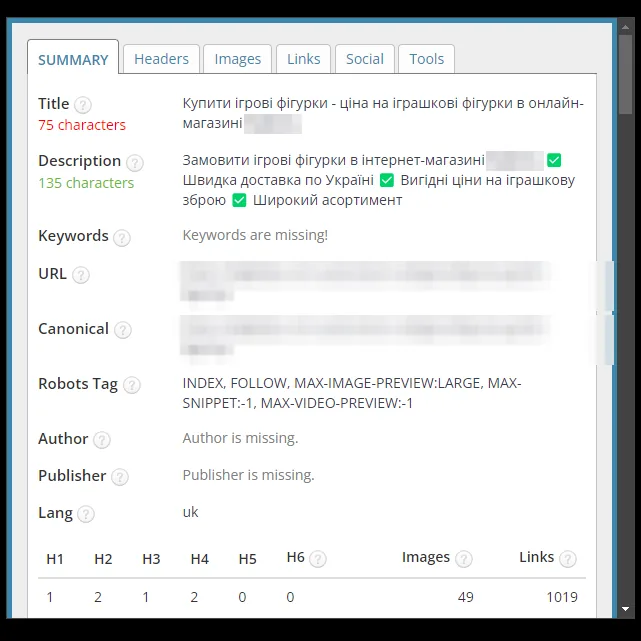Switch to the Links tab
This screenshot has width=641, height=641.
click(303, 59)
